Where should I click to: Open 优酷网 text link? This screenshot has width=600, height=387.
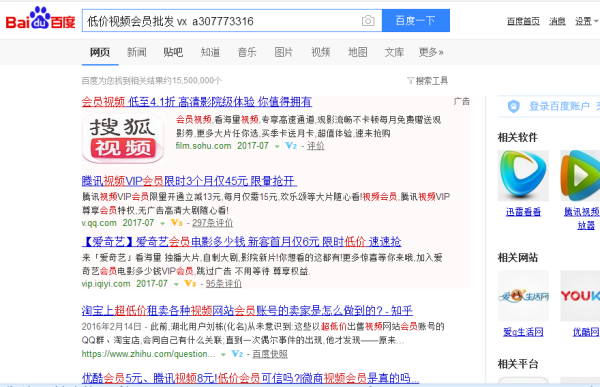tap(586, 332)
